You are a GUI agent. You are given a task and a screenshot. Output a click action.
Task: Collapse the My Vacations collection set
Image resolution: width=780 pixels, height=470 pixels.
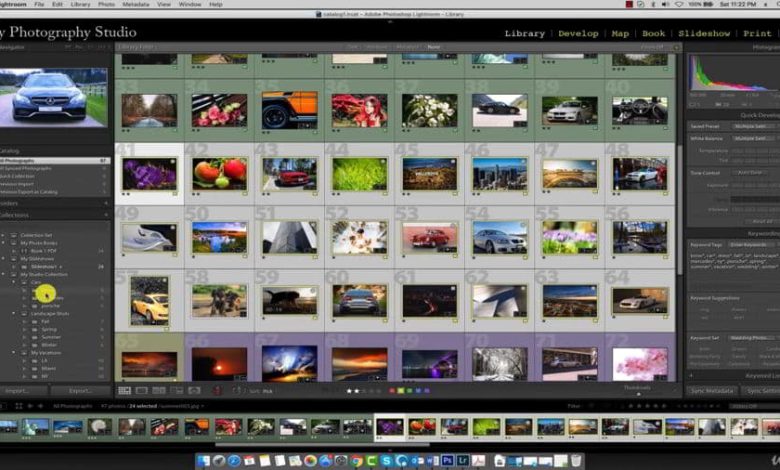pyautogui.click(x=14, y=353)
